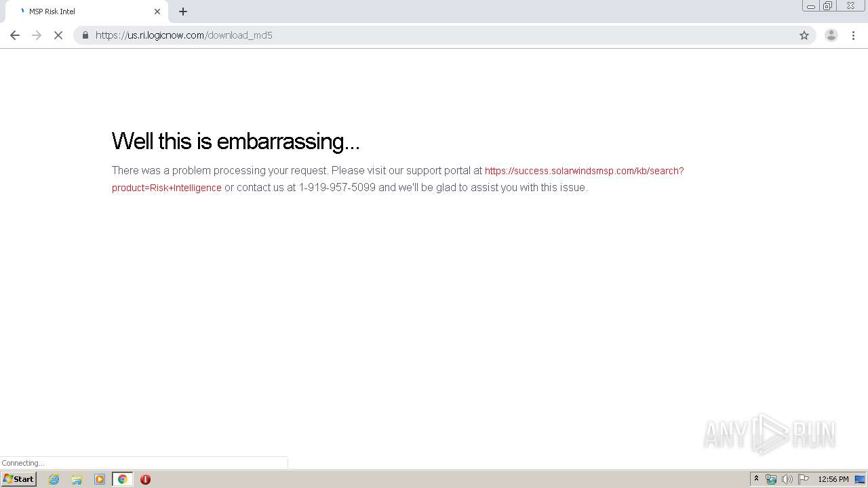View site security lock info
868x488 pixels.
pos(85,35)
